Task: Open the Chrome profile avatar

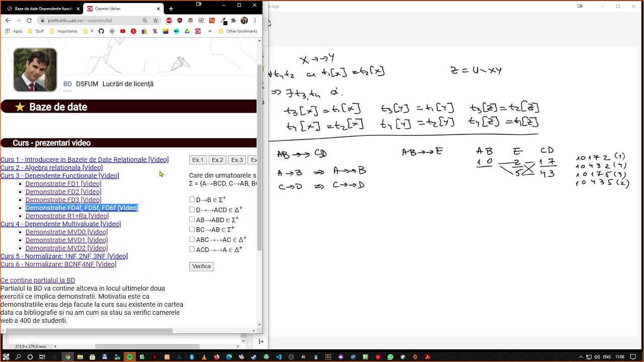Action: 244,21
